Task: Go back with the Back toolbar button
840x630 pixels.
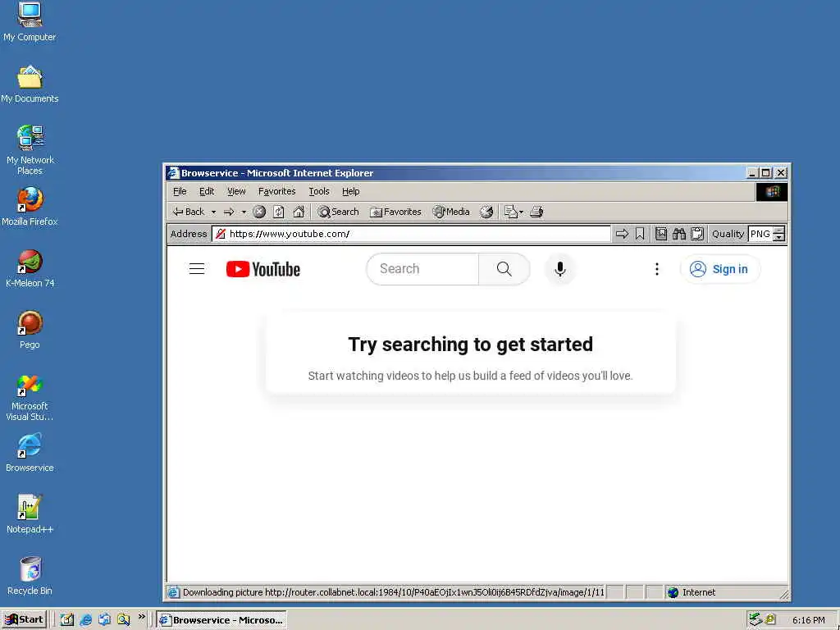Action: (189, 212)
